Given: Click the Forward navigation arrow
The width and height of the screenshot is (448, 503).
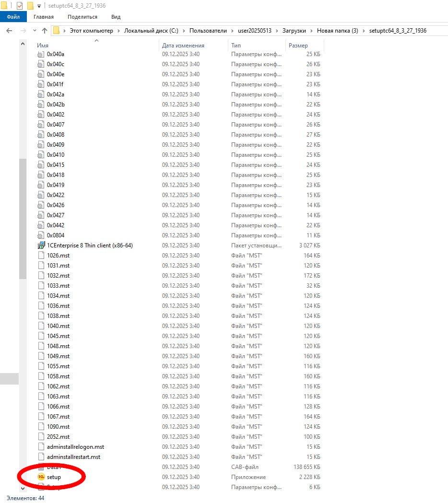Looking at the screenshot, I should [x=22, y=31].
